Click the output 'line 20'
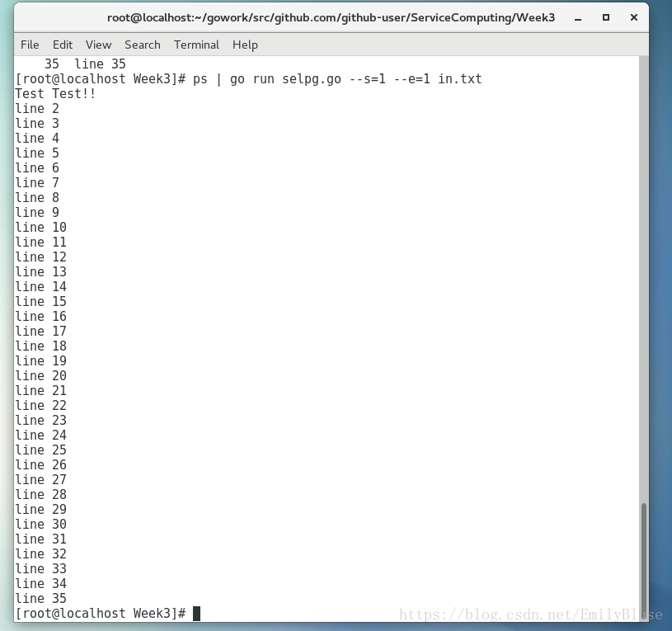 pyautogui.click(x=40, y=375)
